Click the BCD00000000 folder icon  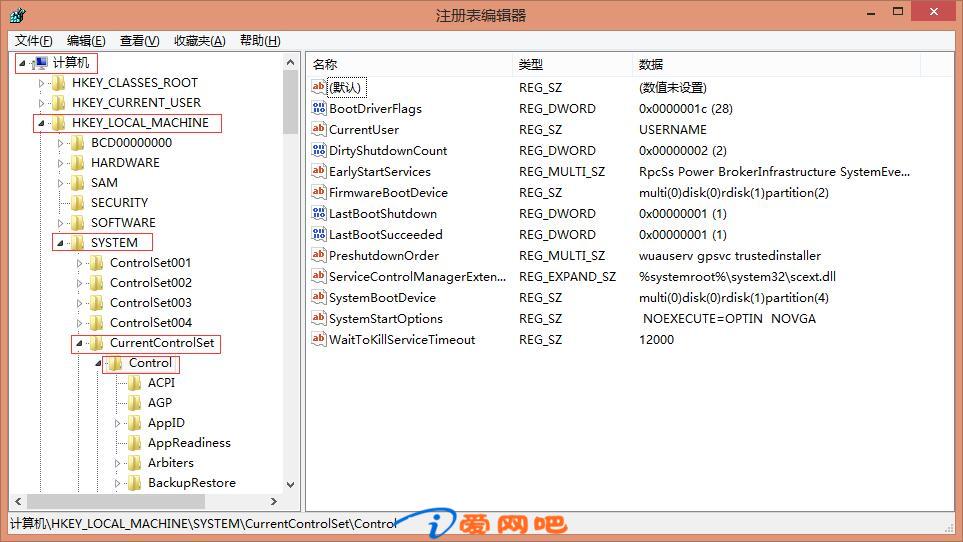click(78, 142)
